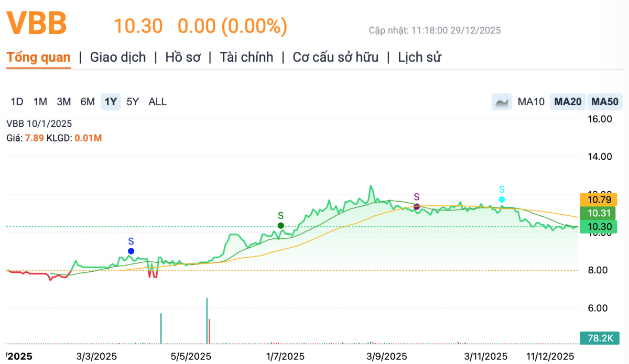
Task: Open the Hồ sơ tab
Action: [x=183, y=57]
